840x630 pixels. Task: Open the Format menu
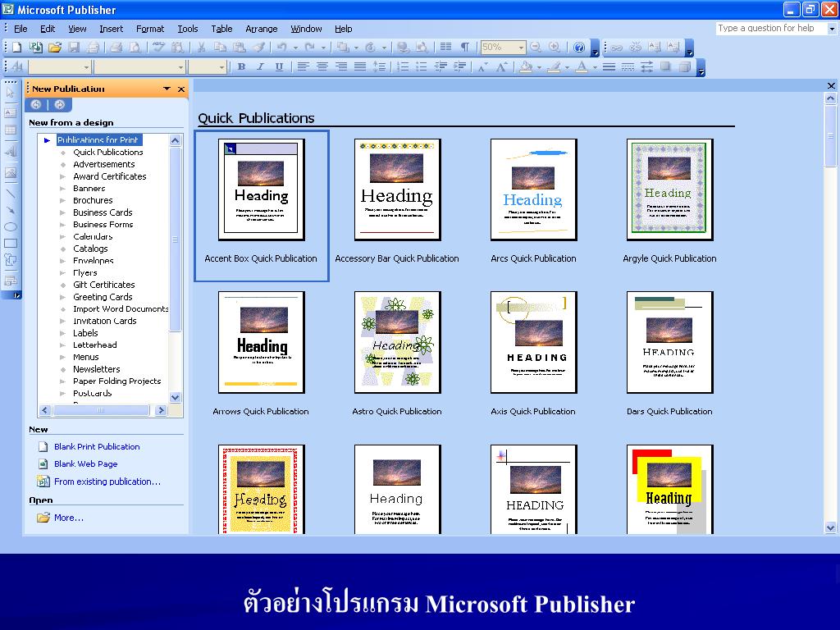[150, 29]
